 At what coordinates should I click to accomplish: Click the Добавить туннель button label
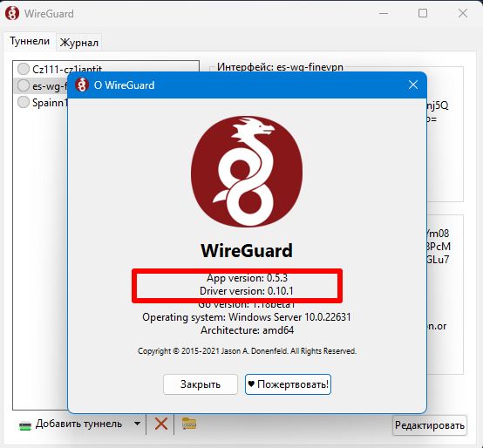click(x=78, y=424)
